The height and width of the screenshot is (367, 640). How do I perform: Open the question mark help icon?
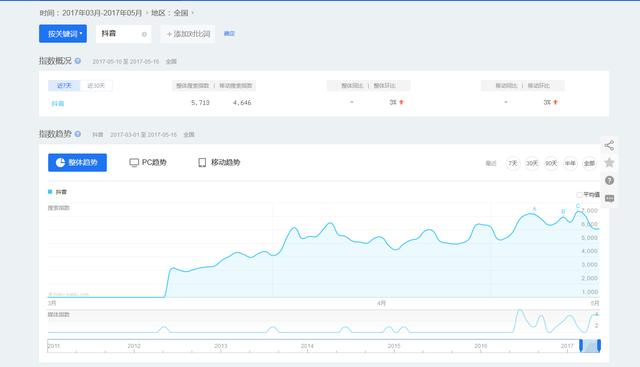click(609, 180)
